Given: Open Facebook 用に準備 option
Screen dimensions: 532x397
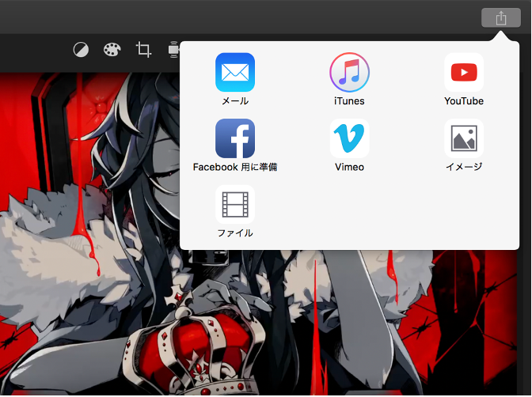Looking at the screenshot, I should click(x=235, y=138).
